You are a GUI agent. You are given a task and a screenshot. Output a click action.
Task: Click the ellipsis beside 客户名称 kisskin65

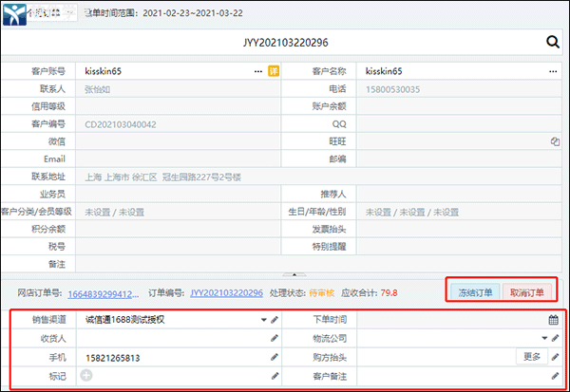point(553,71)
